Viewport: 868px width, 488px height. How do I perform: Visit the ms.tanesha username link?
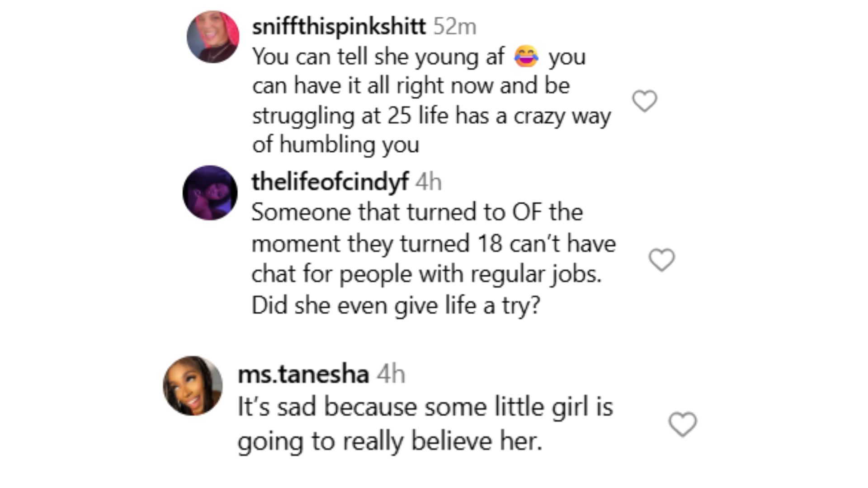point(303,375)
